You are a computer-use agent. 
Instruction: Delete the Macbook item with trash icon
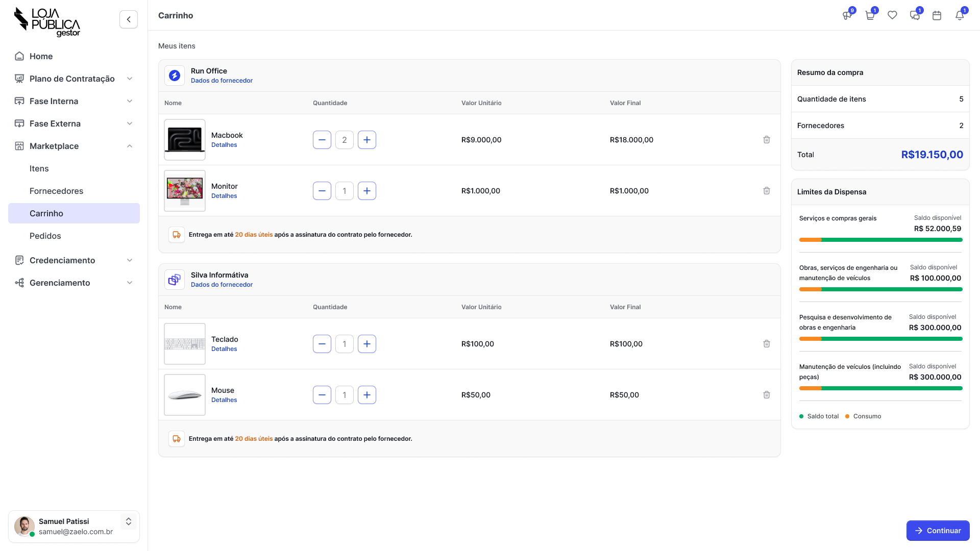point(766,140)
